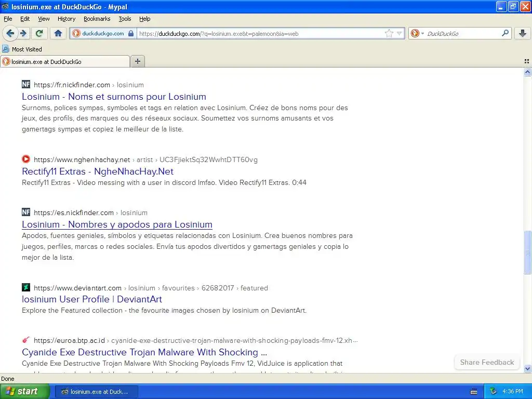Click the on-screen keyboard tray icon
Screen dimensions: 532x399
[x=474, y=392]
